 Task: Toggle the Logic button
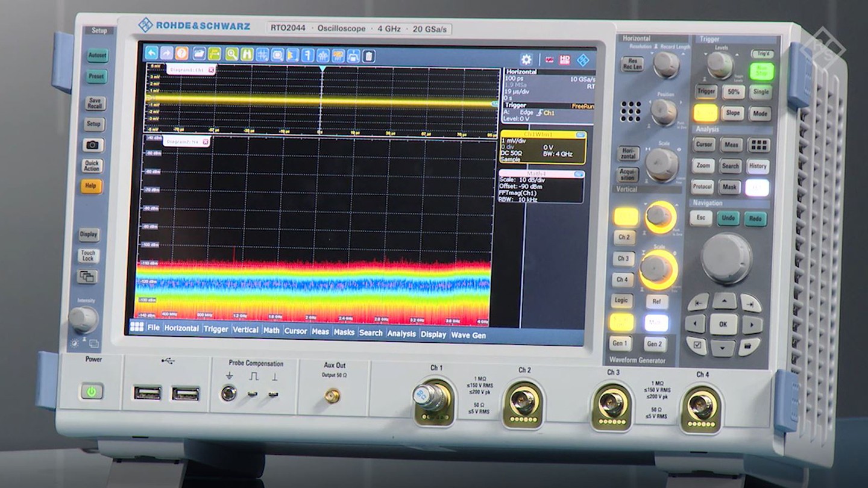tap(621, 300)
